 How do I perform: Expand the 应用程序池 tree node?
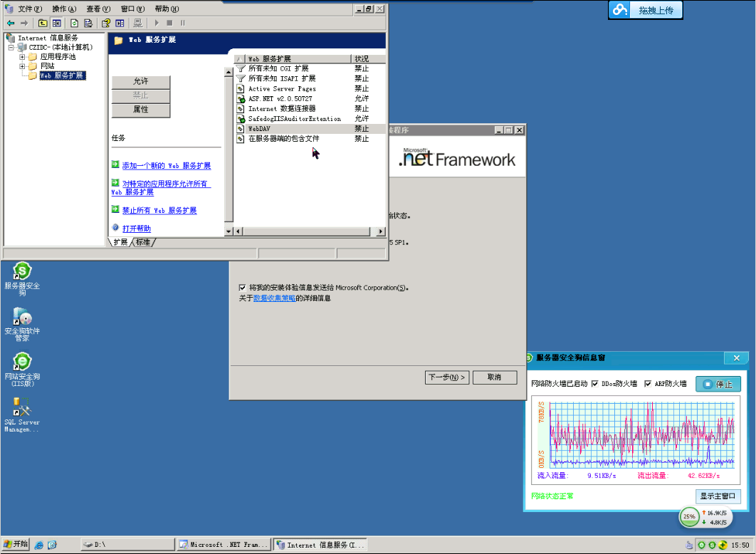pos(21,56)
